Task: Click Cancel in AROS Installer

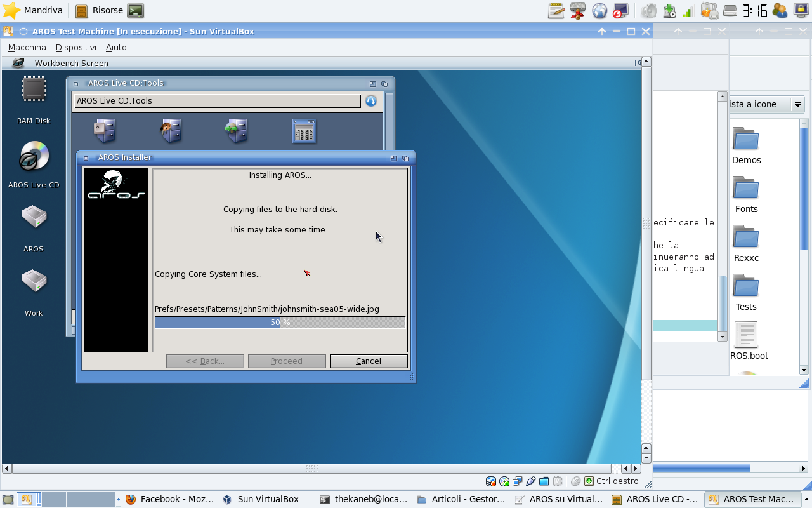Action: pos(369,361)
